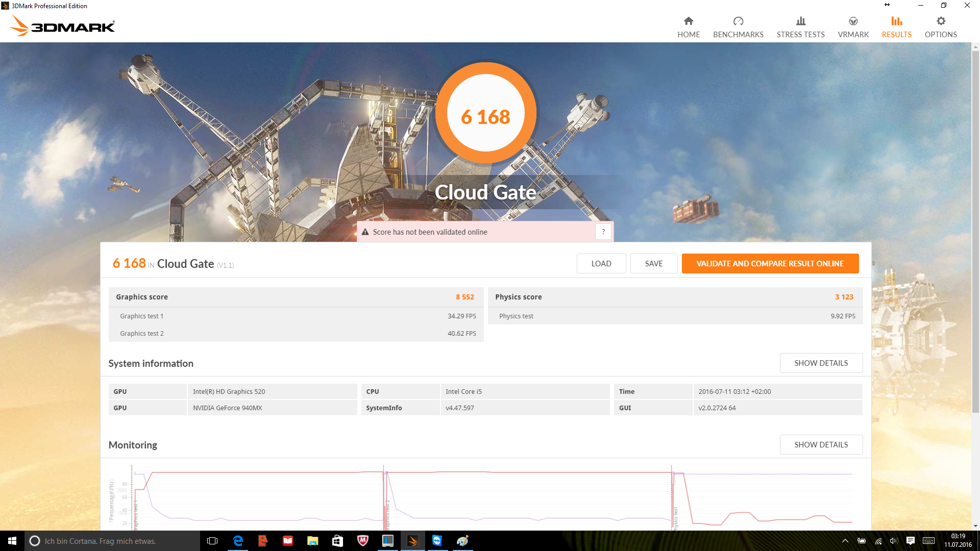Viewport: 980px width, 551px height.
Task: Open TeamViewer from the taskbar
Action: coord(437,541)
